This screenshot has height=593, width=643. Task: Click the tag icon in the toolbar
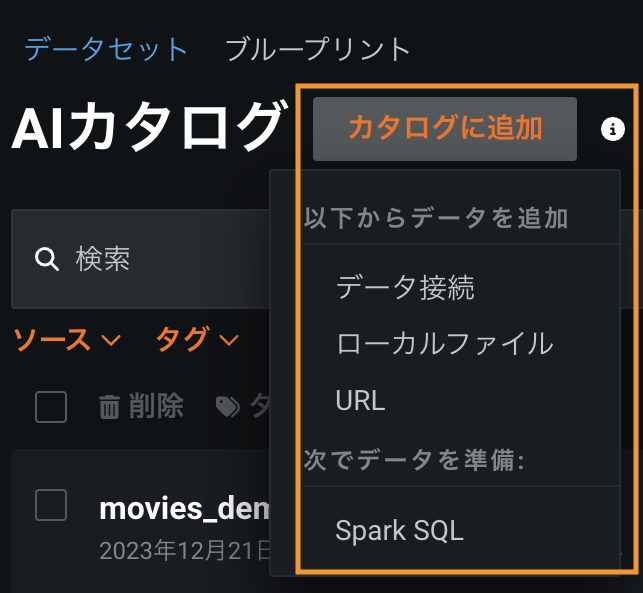228,406
